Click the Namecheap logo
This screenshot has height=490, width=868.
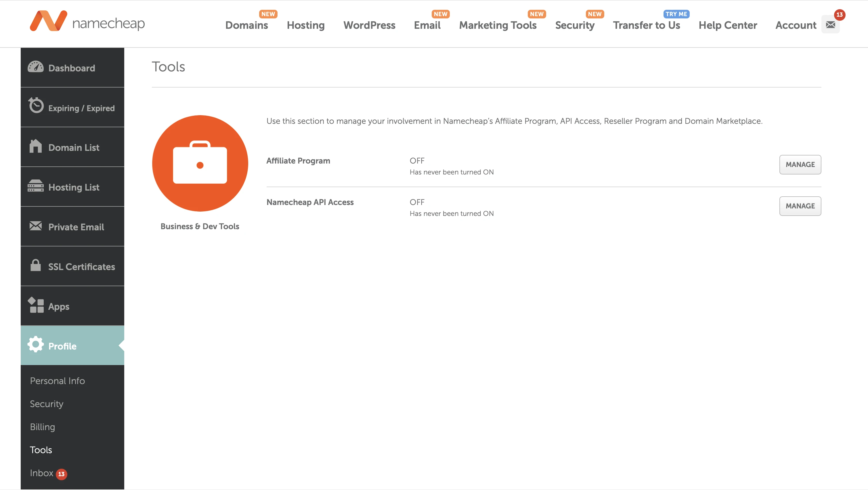[x=87, y=22]
